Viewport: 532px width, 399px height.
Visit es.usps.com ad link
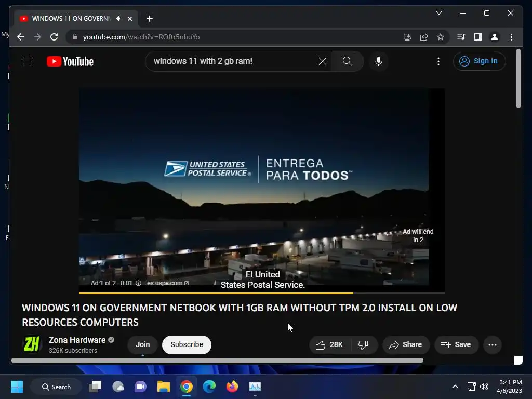[168, 283]
